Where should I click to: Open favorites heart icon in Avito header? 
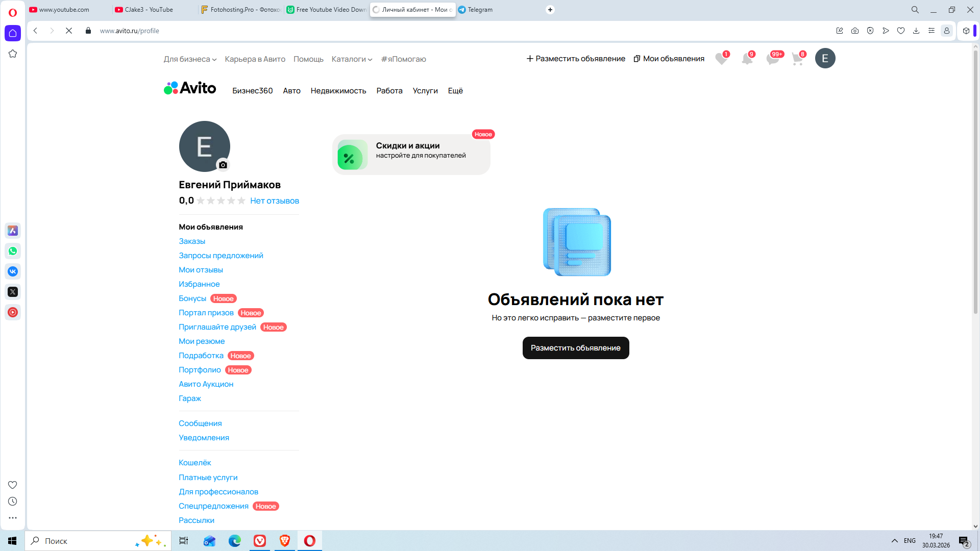721,59
